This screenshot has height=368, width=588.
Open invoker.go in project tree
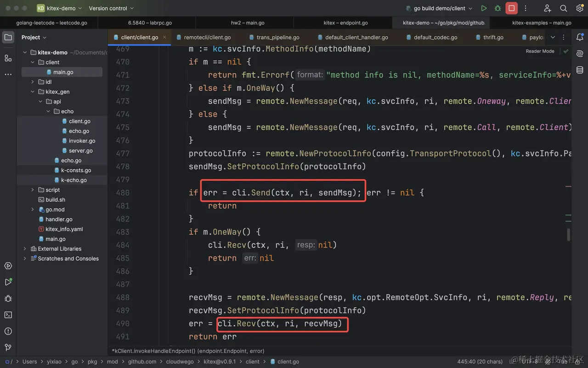tap(82, 141)
